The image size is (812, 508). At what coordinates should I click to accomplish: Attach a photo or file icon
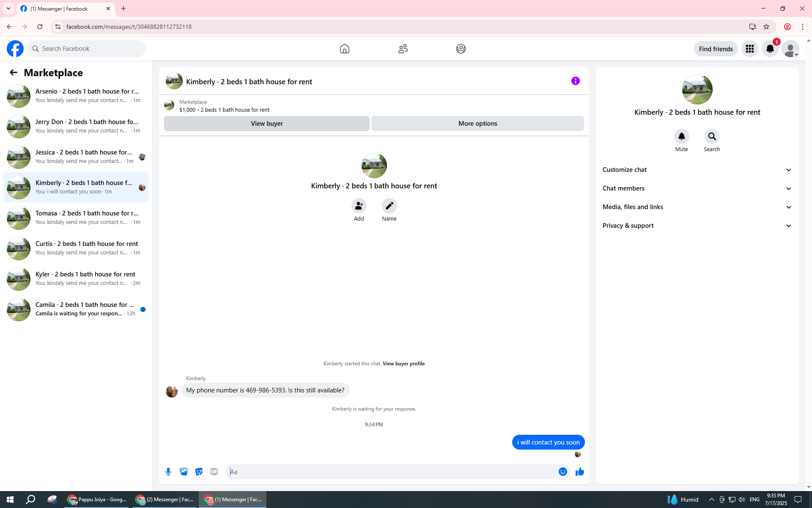pyautogui.click(x=184, y=472)
